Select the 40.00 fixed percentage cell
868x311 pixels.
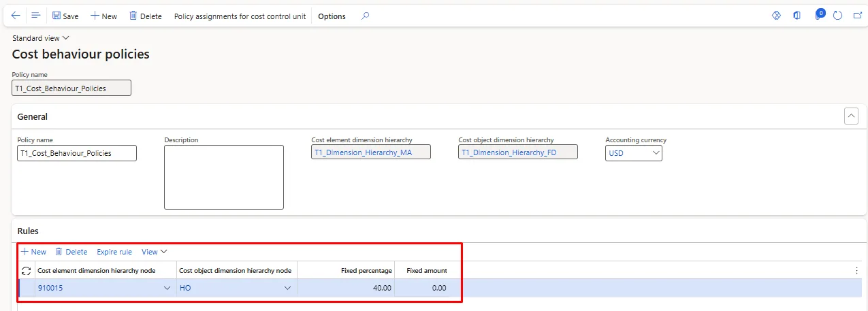click(x=346, y=288)
